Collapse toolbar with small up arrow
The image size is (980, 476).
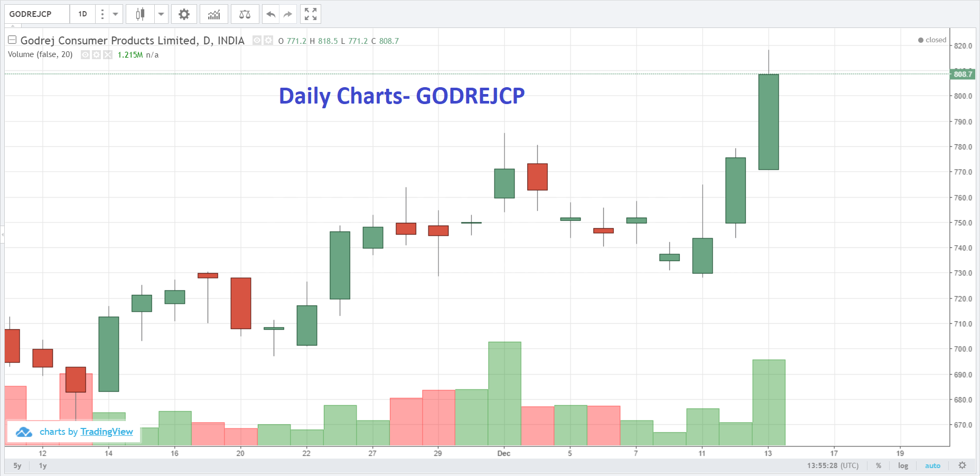[x=13, y=26]
